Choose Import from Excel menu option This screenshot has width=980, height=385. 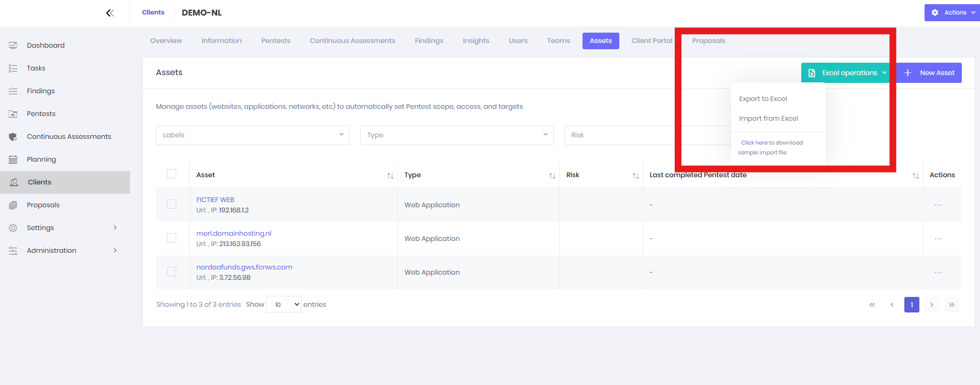coord(768,119)
